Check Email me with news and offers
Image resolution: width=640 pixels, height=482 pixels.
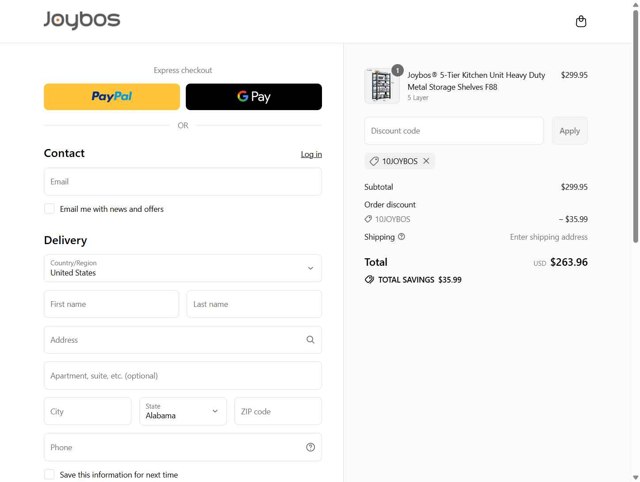click(49, 209)
